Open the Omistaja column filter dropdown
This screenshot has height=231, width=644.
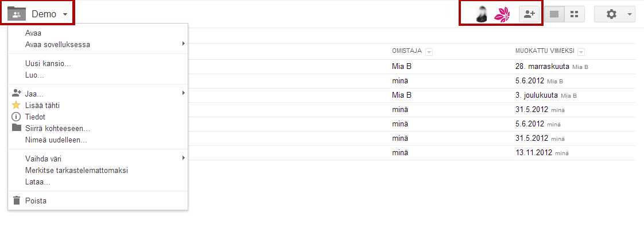pyautogui.click(x=429, y=52)
